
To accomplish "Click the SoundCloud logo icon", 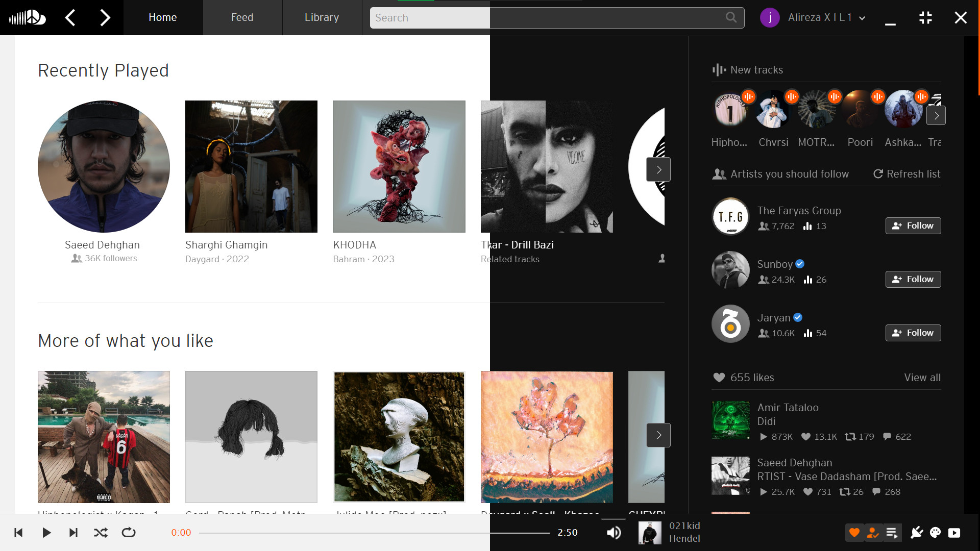I will tap(28, 18).
